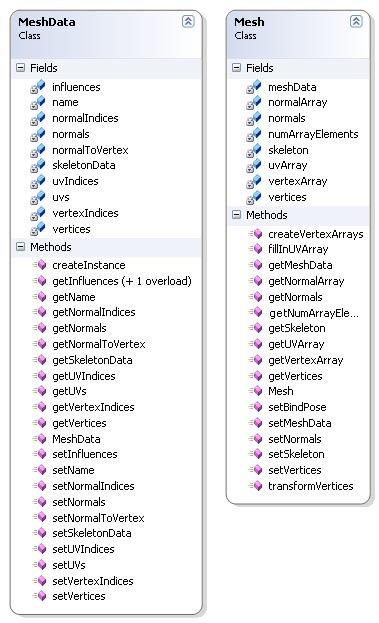This screenshot has width=379, height=623.
Task: Click the field icon beside meshData
Action: [254, 87]
